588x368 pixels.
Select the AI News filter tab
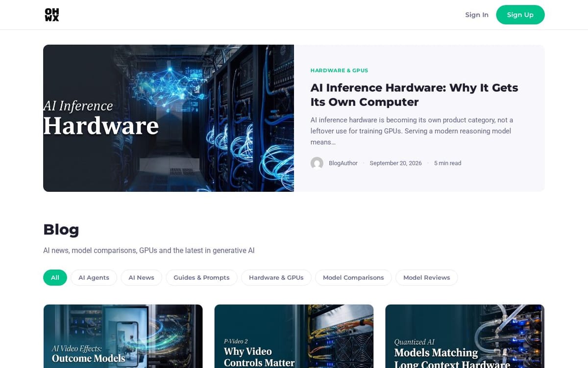click(x=141, y=278)
